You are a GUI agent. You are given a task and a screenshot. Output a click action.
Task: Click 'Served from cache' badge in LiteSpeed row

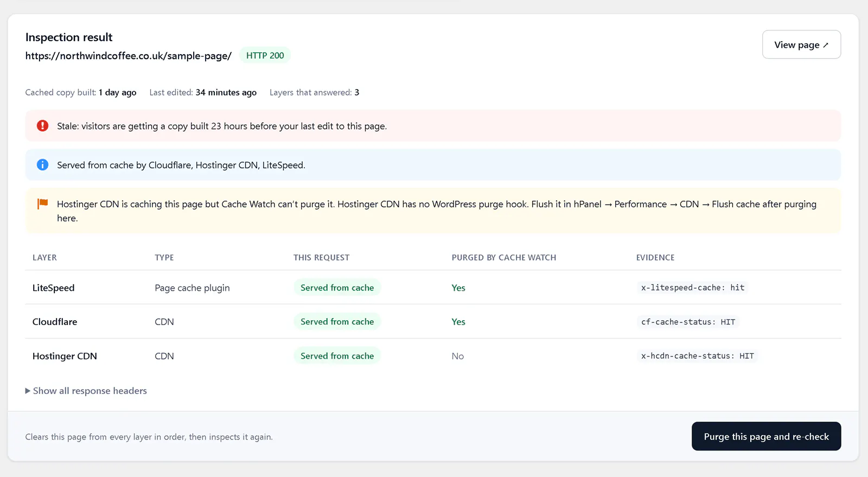337,288
